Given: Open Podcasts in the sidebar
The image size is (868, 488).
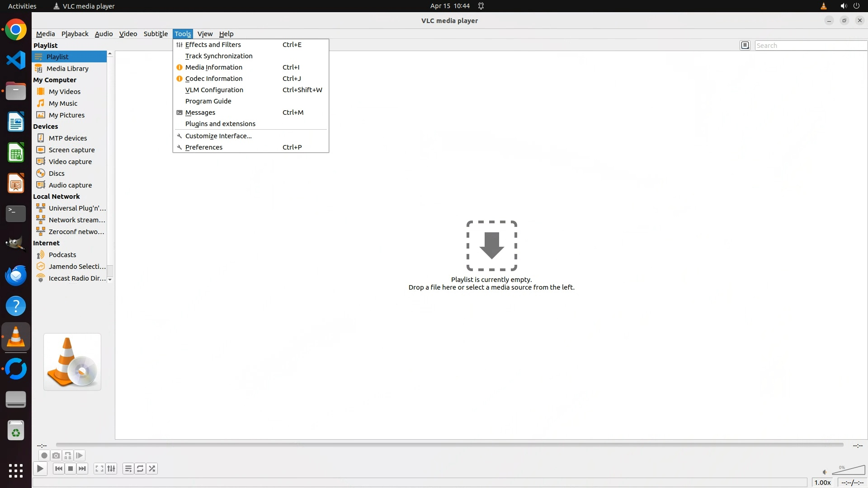Looking at the screenshot, I should click(62, 255).
